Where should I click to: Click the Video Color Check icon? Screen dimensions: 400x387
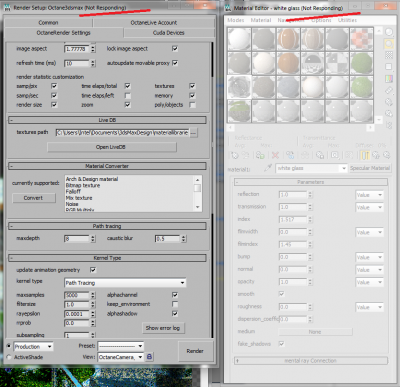[389, 79]
